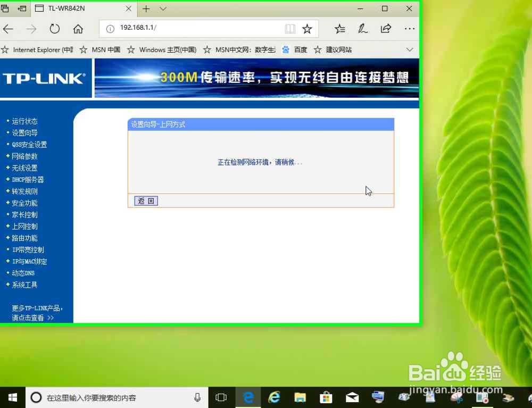This screenshot has height=408, width=532.
Task: Close the TL-WR842N tab
Action: pyautogui.click(x=129, y=9)
